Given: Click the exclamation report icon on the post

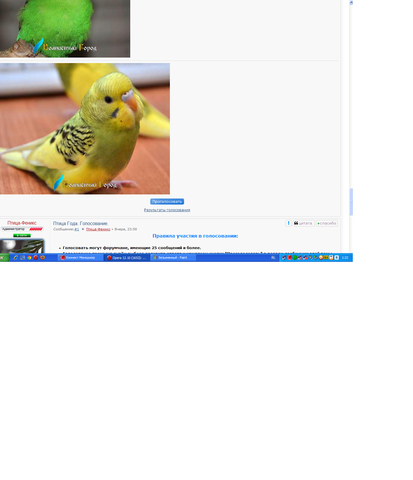Looking at the screenshot, I should tap(288, 223).
